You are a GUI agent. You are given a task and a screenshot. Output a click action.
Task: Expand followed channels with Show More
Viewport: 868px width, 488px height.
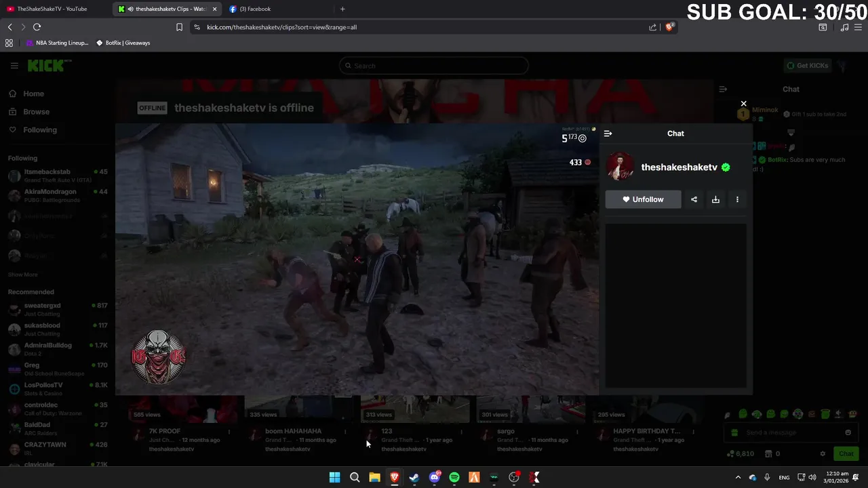22,274
